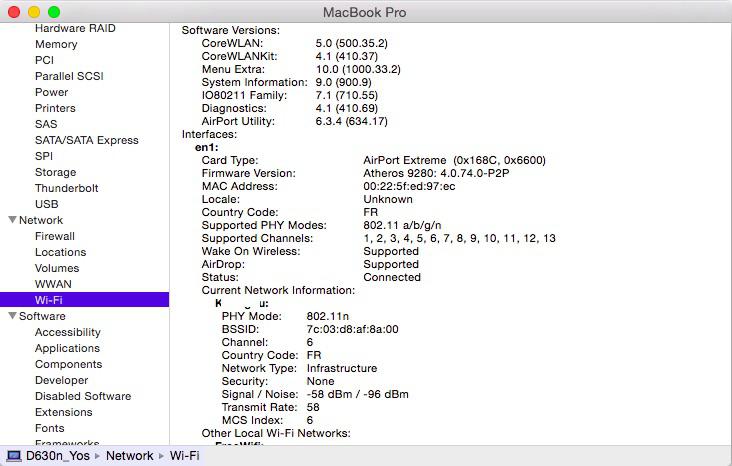Click the Locale value Unknown
Screen dimensions: 732x466
click(388, 199)
